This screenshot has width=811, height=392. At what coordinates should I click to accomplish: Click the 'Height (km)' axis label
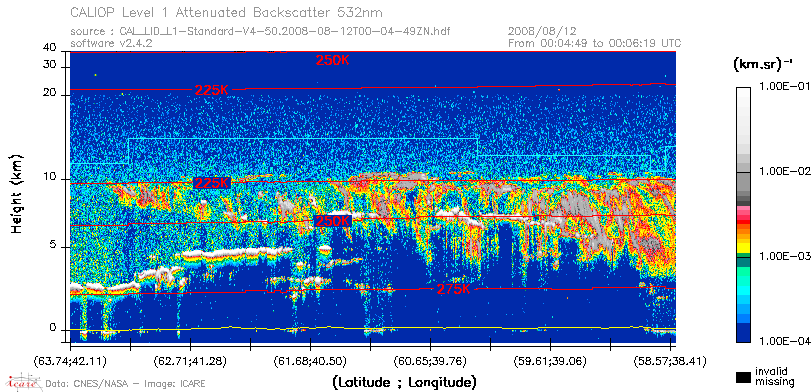click(16, 193)
